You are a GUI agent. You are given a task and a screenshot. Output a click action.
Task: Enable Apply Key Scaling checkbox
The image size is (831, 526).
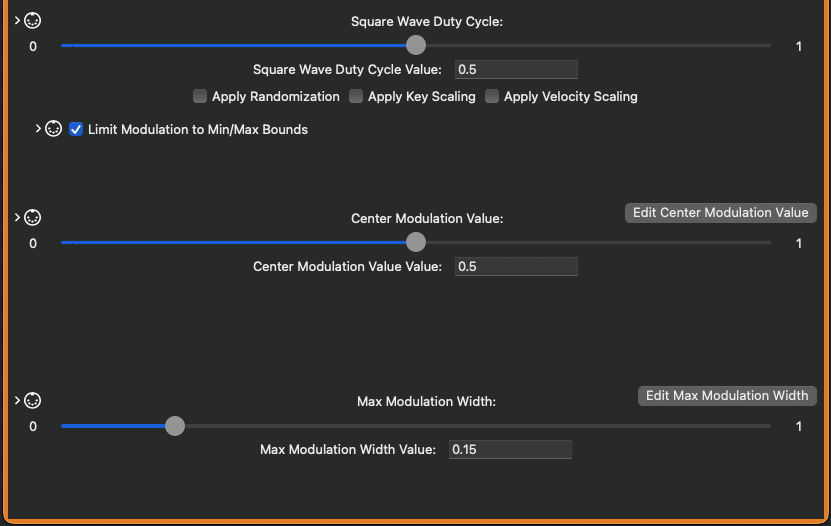click(x=356, y=97)
